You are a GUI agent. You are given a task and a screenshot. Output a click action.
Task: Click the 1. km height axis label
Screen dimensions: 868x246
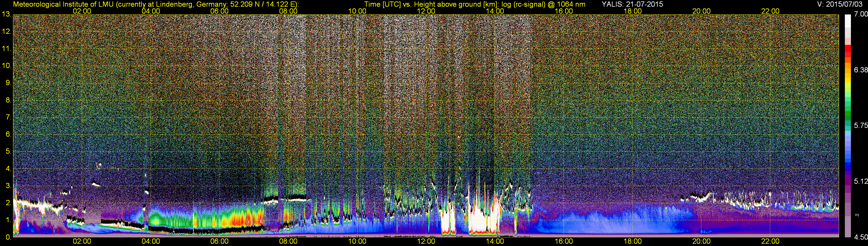pyautogui.click(x=8, y=220)
